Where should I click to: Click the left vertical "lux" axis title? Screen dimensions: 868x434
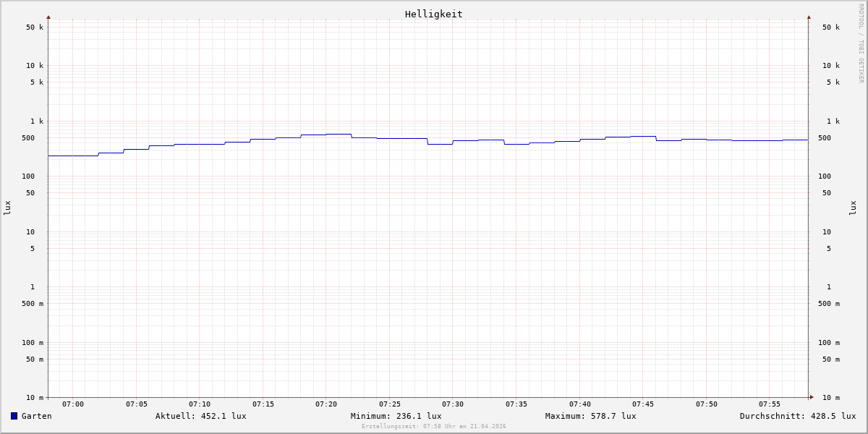pos(7,208)
